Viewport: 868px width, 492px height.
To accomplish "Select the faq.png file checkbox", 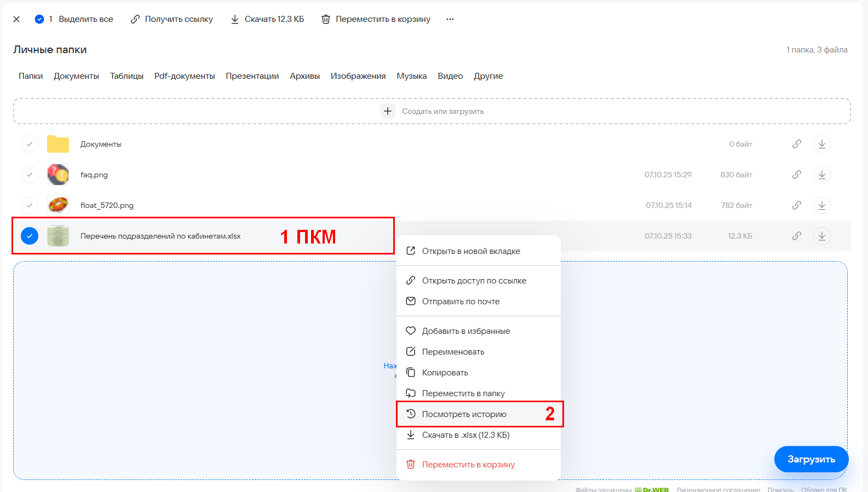I will 30,175.
